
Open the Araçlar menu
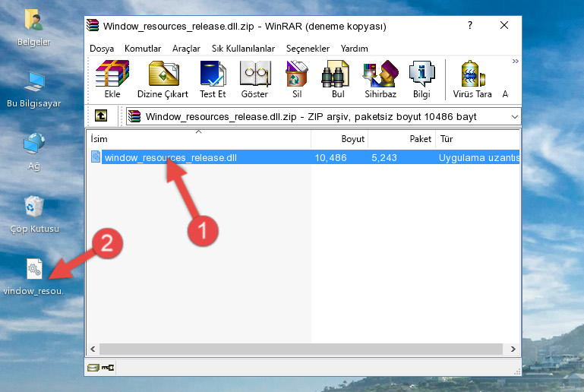[186, 49]
